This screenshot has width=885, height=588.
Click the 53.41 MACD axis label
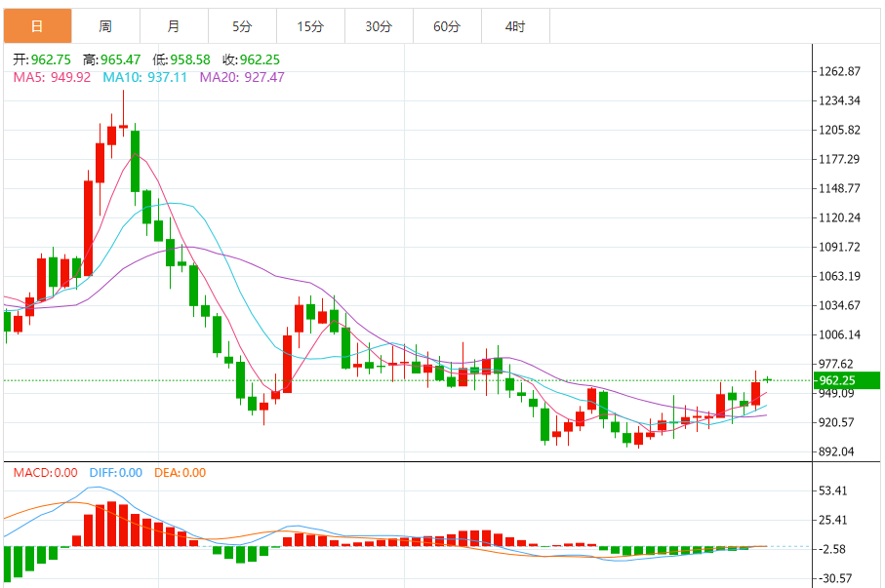coord(832,490)
